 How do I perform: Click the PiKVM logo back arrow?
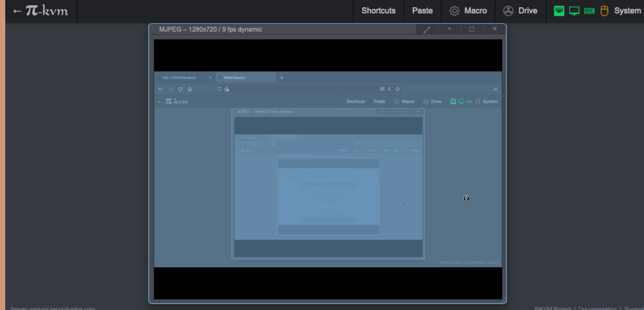(x=17, y=11)
